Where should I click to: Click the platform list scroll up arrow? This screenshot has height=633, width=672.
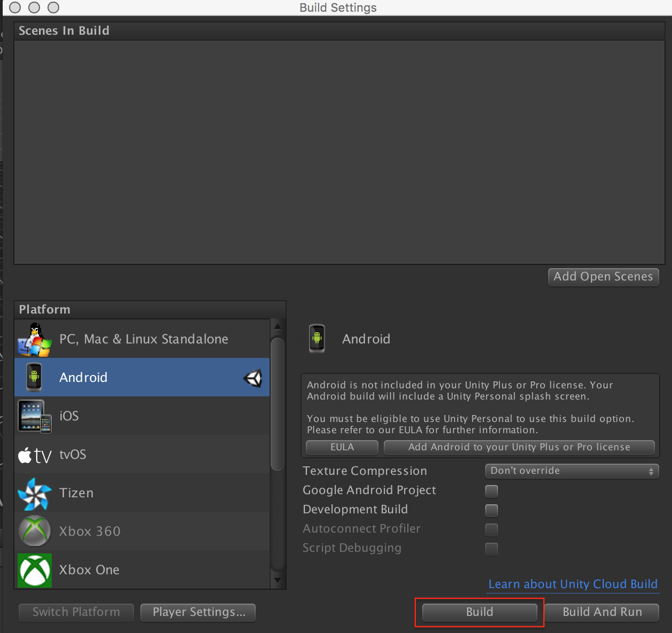pos(277,326)
